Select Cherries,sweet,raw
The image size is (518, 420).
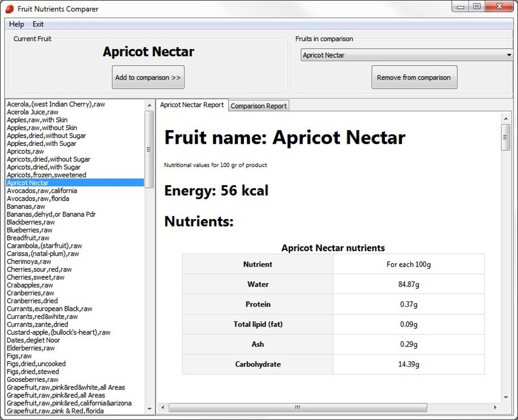click(75, 277)
